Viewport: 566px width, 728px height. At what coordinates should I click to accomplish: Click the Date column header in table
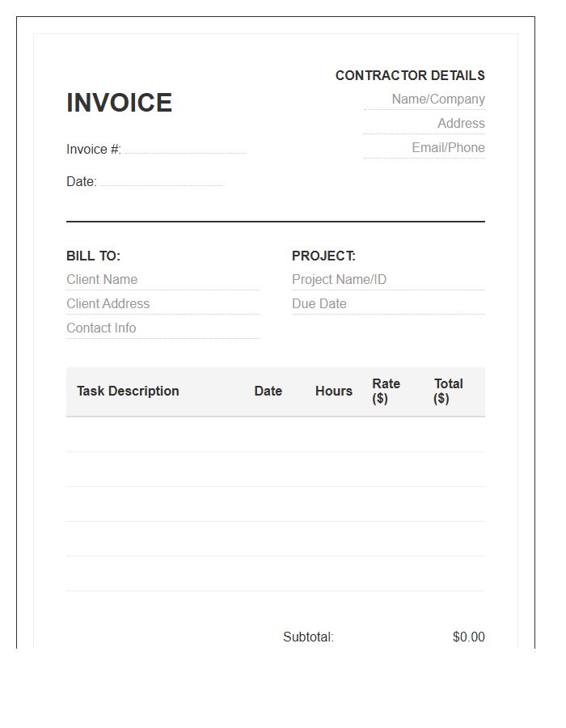(268, 391)
